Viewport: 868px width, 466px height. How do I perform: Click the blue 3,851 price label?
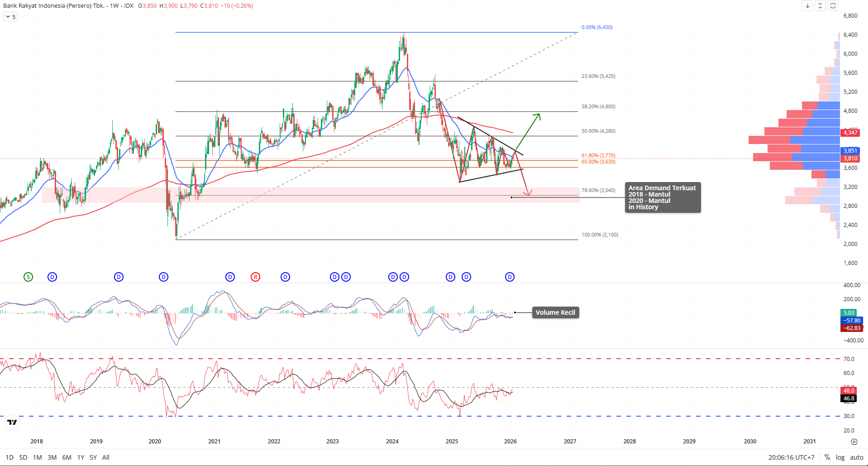pos(850,151)
